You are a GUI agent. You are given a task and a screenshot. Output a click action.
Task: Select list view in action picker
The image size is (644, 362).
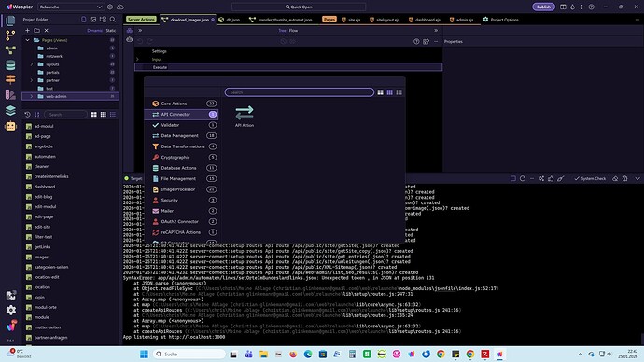pos(399,92)
